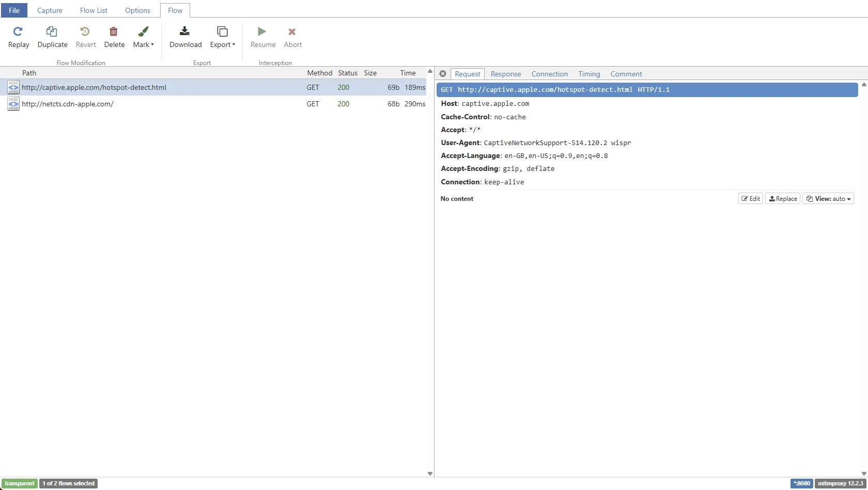This screenshot has height=490, width=868.
Task: Click detail pane scrollbar up arrow
Action: pos(864,84)
